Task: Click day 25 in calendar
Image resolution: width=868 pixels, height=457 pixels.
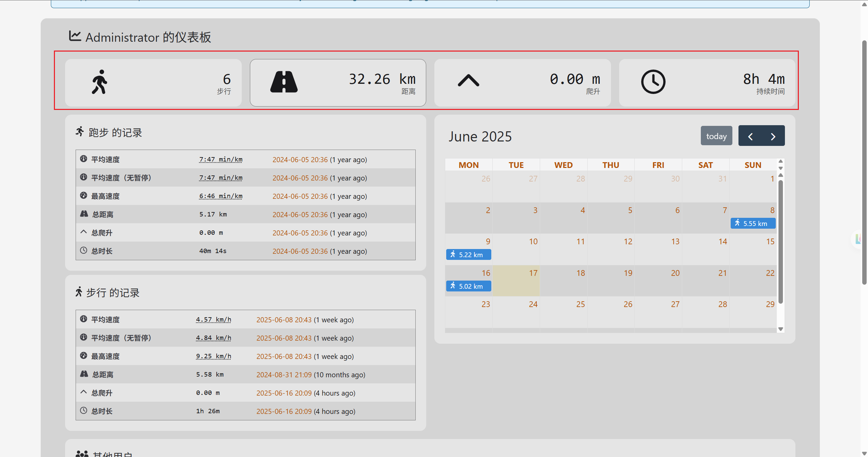Action: [580, 304]
